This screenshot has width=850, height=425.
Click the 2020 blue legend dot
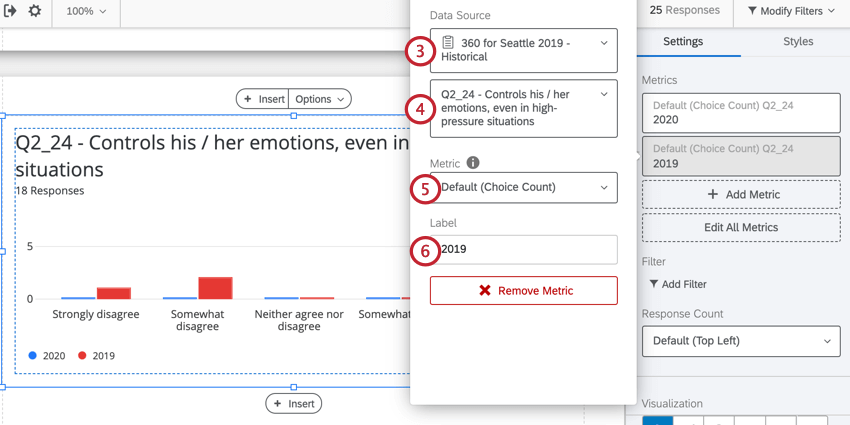[33, 356]
